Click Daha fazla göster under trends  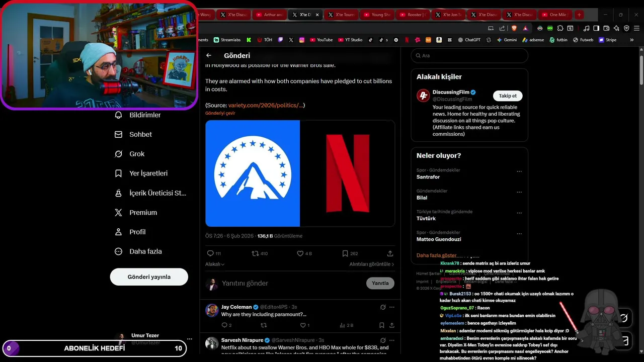437,255
